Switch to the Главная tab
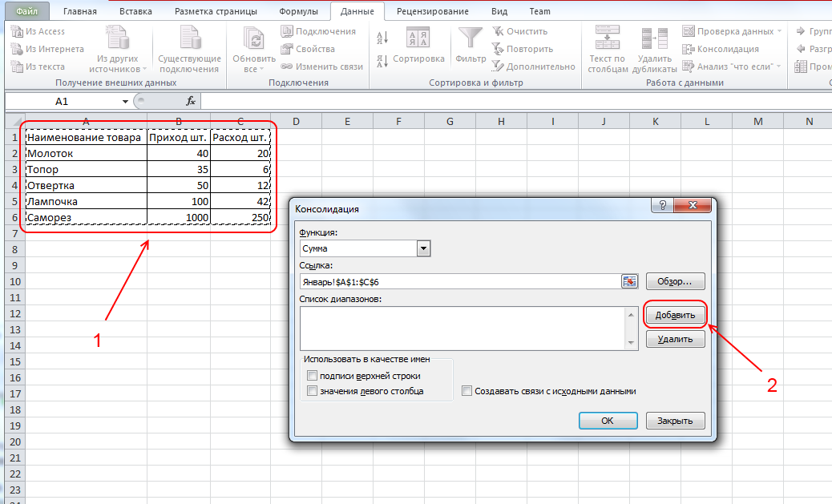This screenshot has height=504, width=832. pyautogui.click(x=80, y=11)
